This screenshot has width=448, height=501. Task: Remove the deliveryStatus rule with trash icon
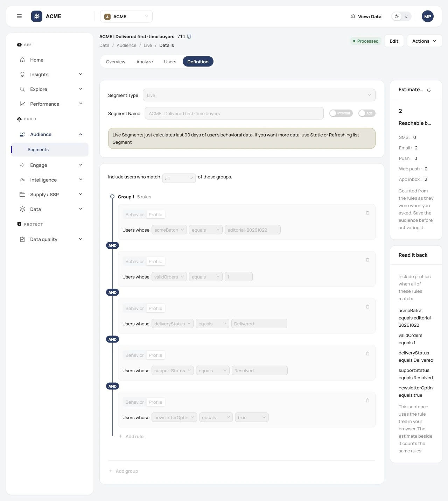tap(367, 306)
